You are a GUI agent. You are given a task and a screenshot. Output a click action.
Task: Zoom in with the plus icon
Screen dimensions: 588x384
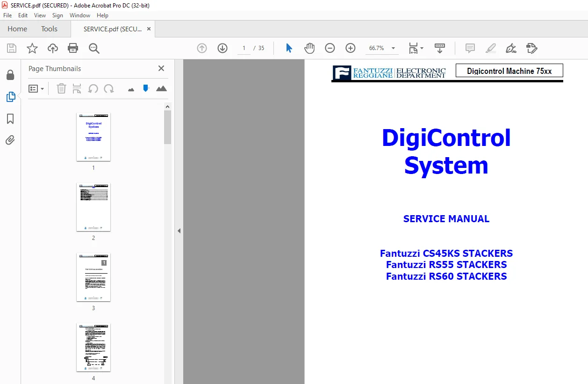pyautogui.click(x=351, y=48)
